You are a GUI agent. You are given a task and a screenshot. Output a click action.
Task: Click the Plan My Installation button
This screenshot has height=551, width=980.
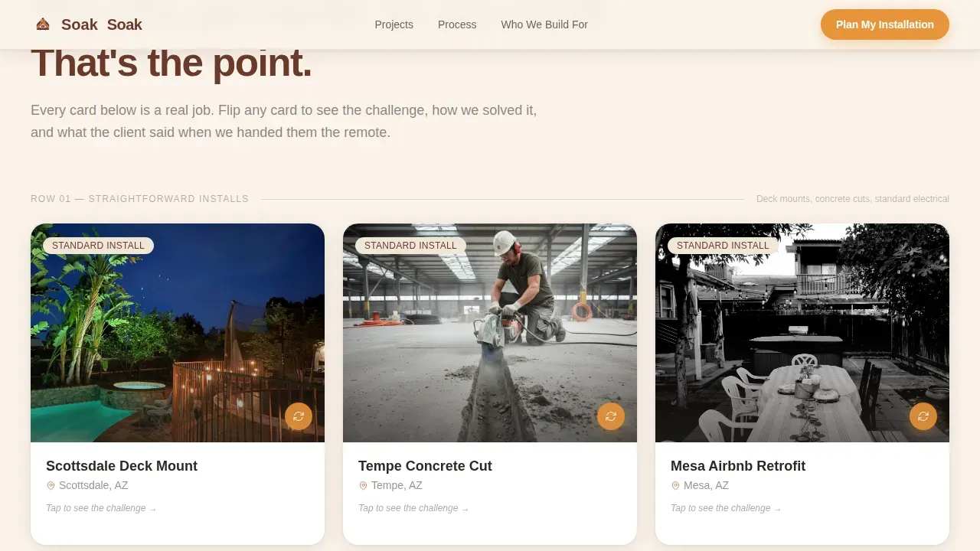(x=885, y=24)
